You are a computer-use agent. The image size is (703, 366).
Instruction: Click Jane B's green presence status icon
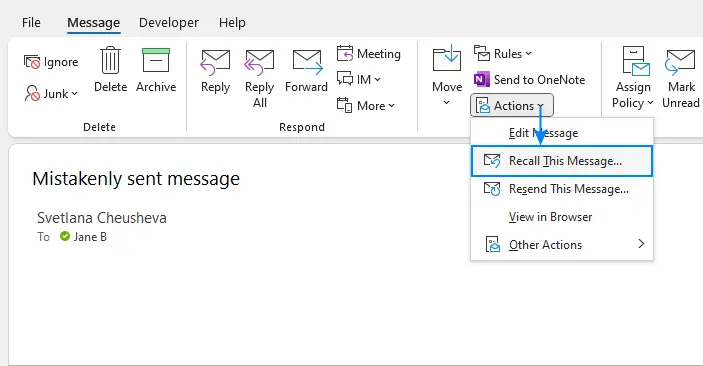coord(65,236)
